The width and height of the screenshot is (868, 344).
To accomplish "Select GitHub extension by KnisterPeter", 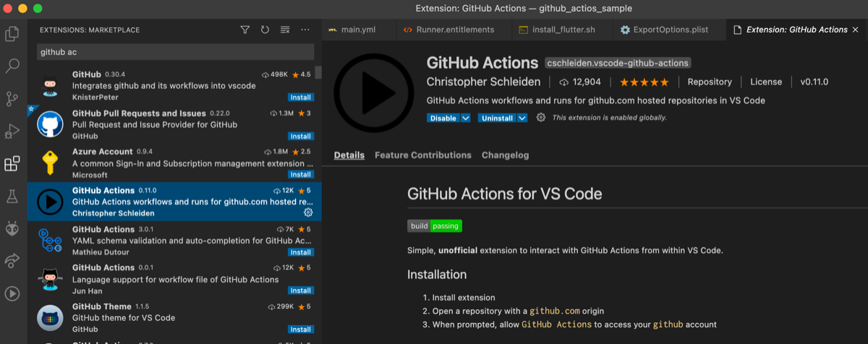I will click(x=174, y=85).
